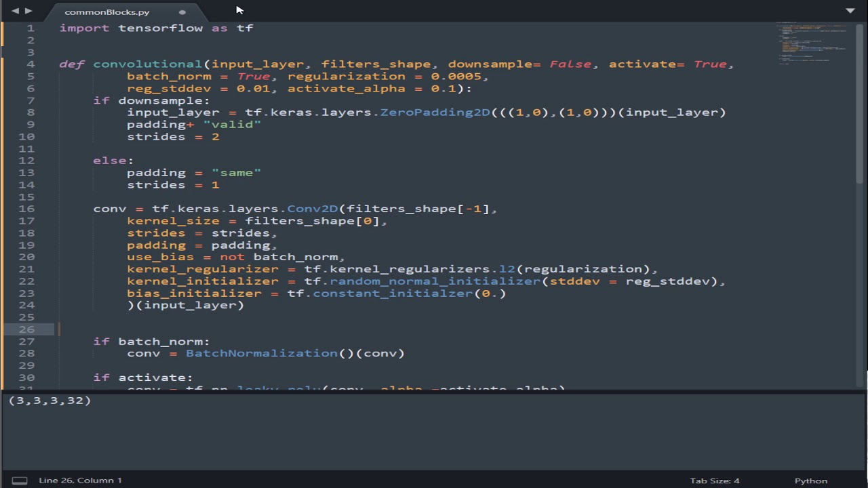Open the tab list dropdown arrow
Viewport: 868px width, 488px height.
coord(850,11)
